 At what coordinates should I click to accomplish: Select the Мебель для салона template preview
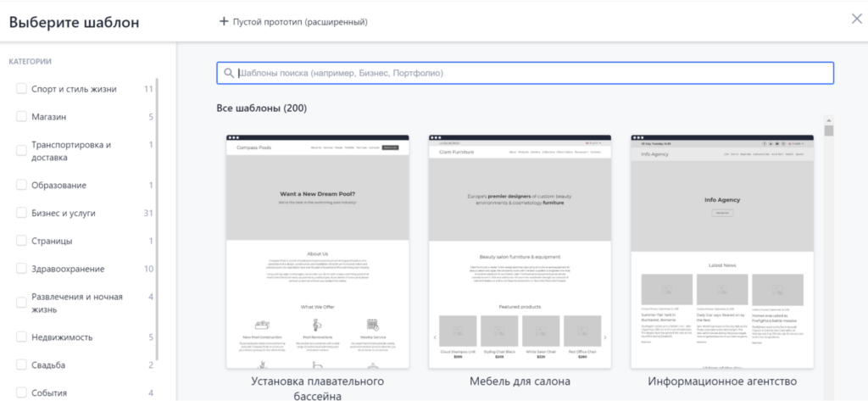pyautogui.click(x=520, y=251)
